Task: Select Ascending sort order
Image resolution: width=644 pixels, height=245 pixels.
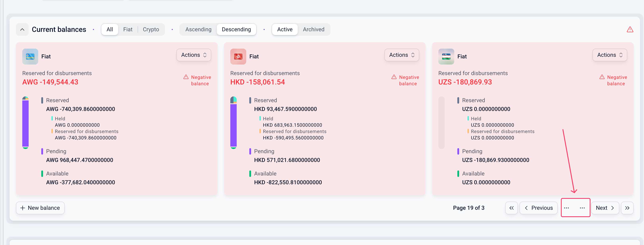Action: point(198,29)
